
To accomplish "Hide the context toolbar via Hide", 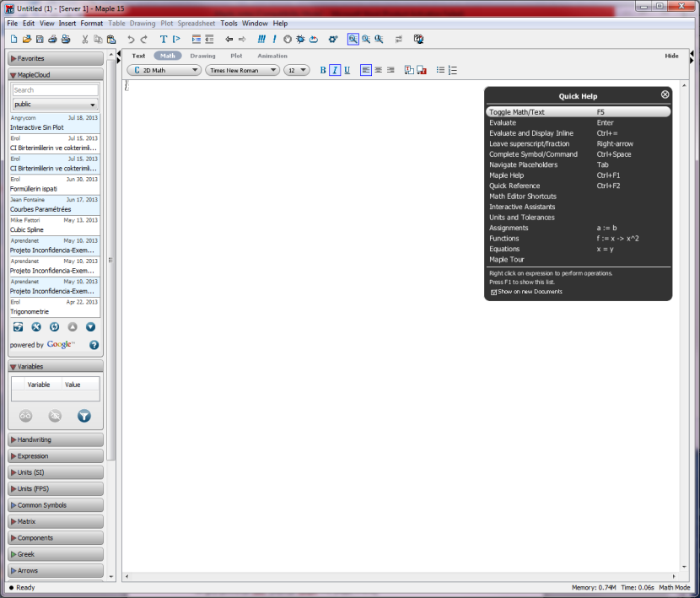I will [x=671, y=56].
